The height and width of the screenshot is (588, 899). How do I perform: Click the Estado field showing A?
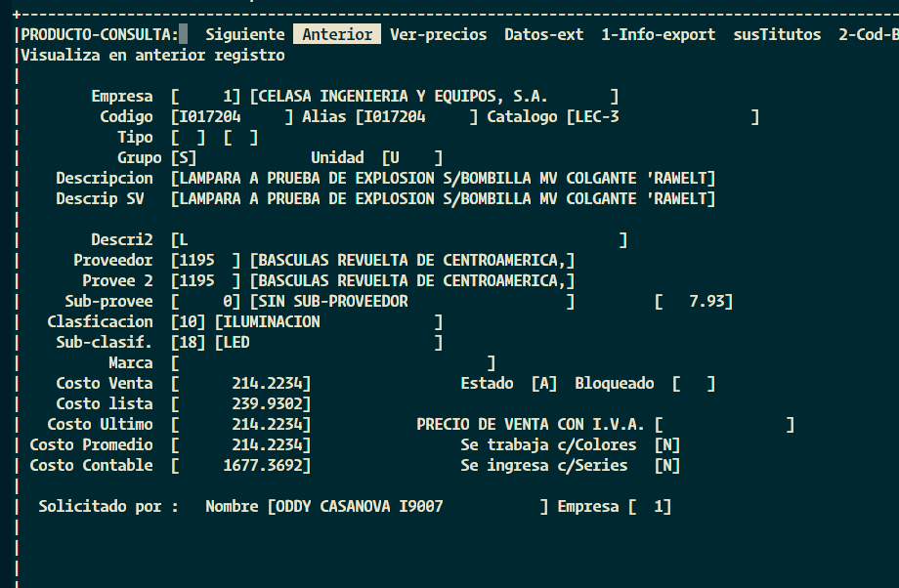543,384
